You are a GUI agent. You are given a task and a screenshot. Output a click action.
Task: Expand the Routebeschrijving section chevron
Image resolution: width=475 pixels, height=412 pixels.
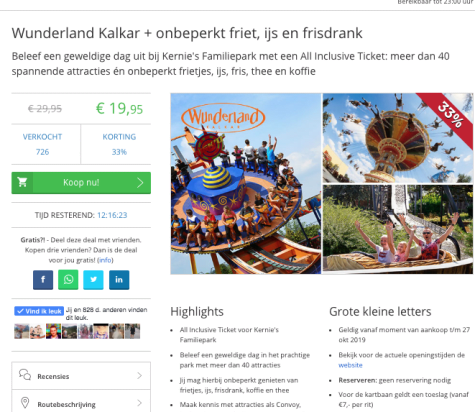pos(140,403)
